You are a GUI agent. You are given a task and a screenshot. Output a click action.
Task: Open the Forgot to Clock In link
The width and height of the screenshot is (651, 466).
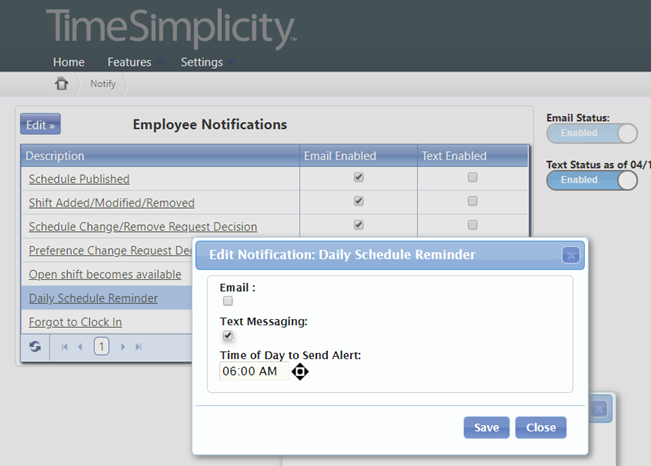pyautogui.click(x=75, y=322)
